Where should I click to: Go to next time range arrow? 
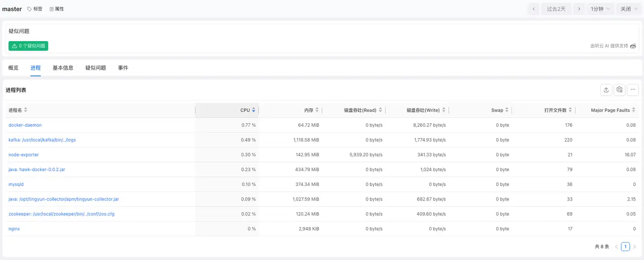click(x=579, y=9)
